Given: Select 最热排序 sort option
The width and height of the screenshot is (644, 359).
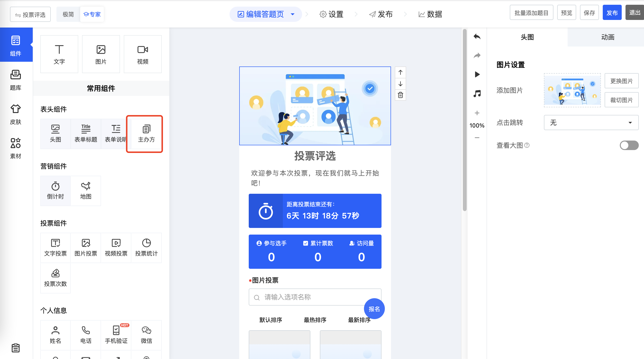Looking at the screenshot, I should coord(315,320).
